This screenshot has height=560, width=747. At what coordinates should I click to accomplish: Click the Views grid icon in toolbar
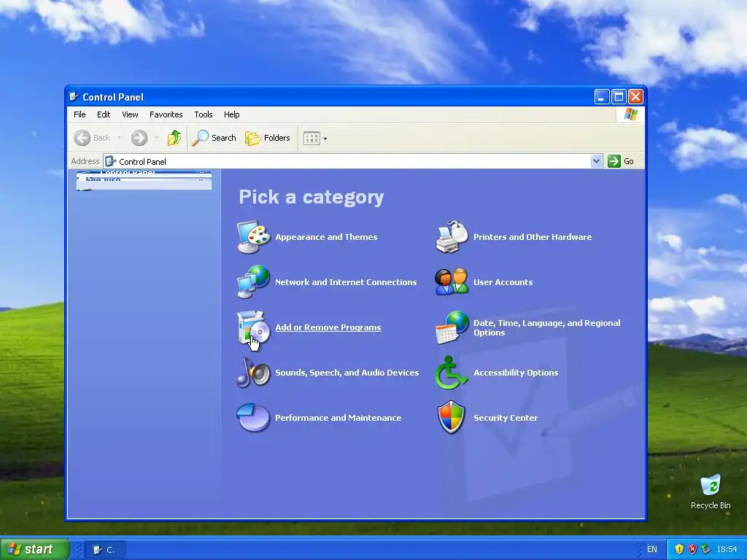(311, 139)
